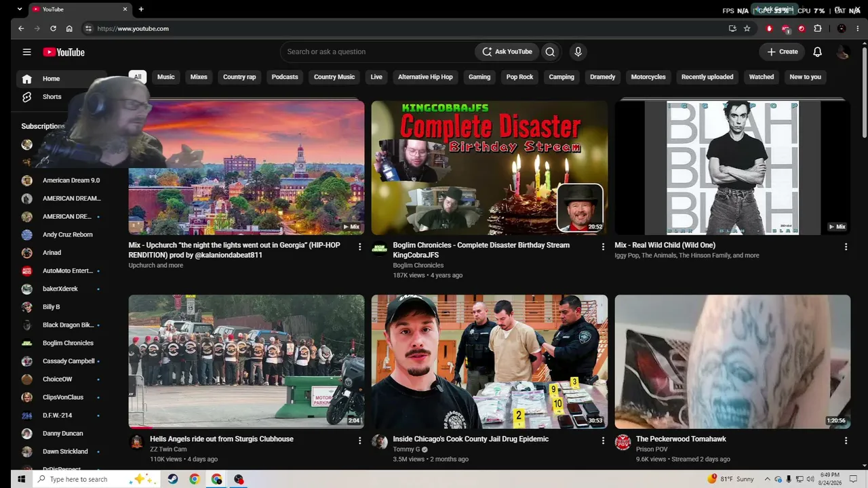Select the New to you chip
Screen dimensions: 868x488
click(x=805, y=77)
